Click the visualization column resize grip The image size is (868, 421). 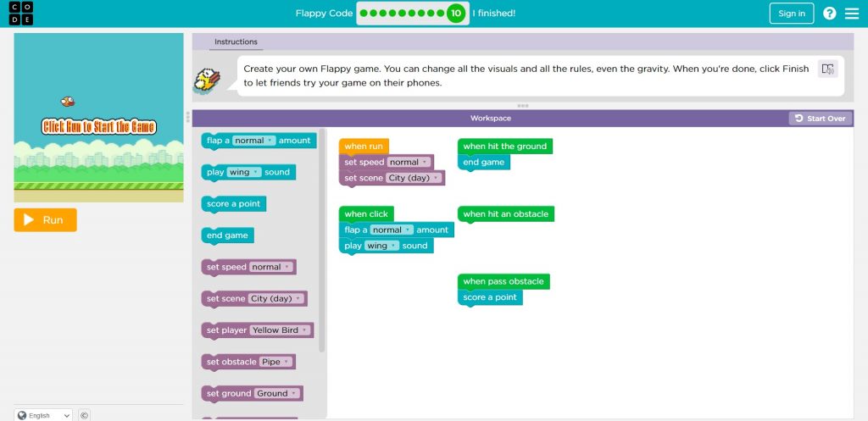(x=187, y=117)
